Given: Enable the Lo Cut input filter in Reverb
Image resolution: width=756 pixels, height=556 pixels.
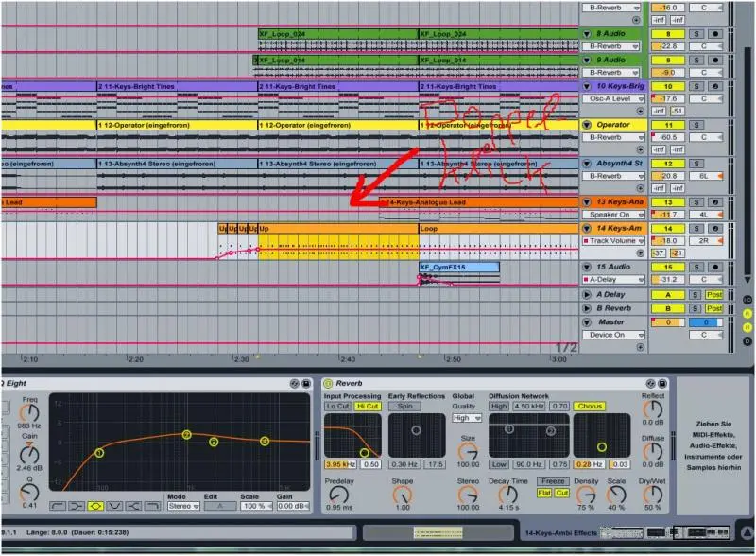Looking at the screenshot, I should (336, 406).
